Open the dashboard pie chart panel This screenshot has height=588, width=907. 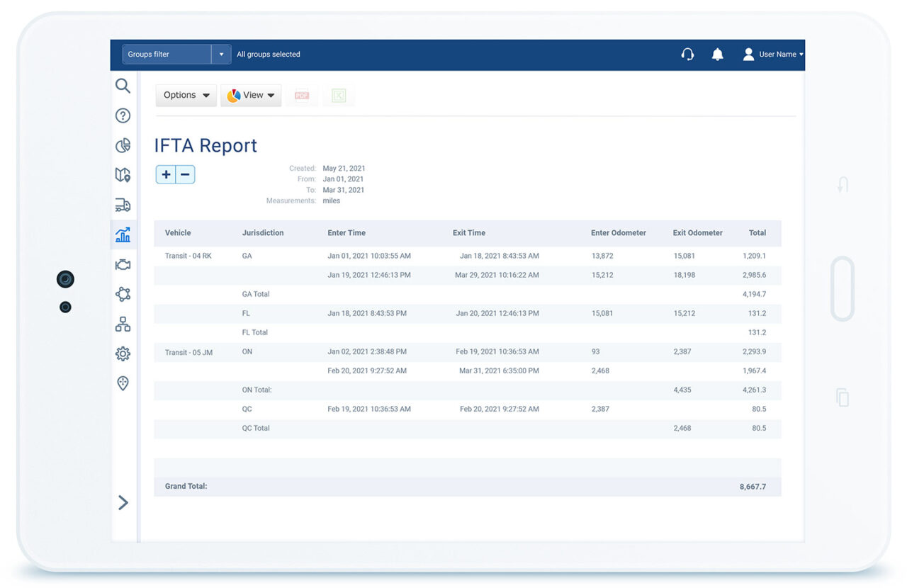(x=123, y=145)
